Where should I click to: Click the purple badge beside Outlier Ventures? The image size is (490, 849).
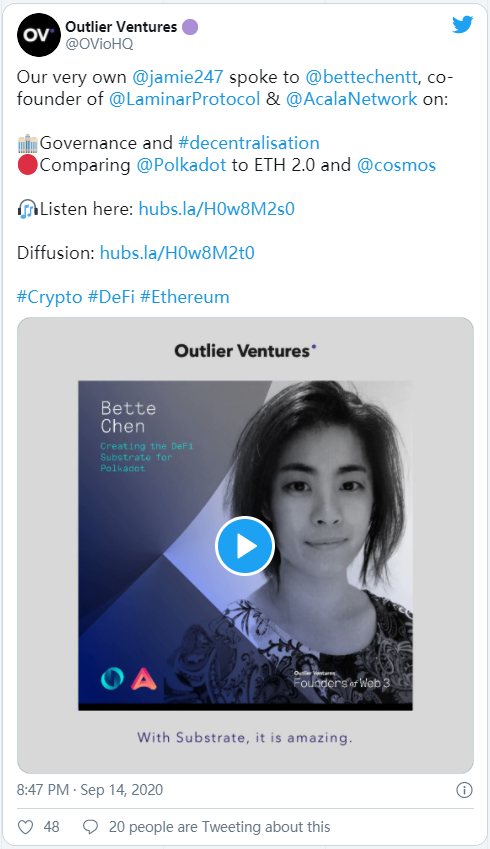[x=190, y=27]
